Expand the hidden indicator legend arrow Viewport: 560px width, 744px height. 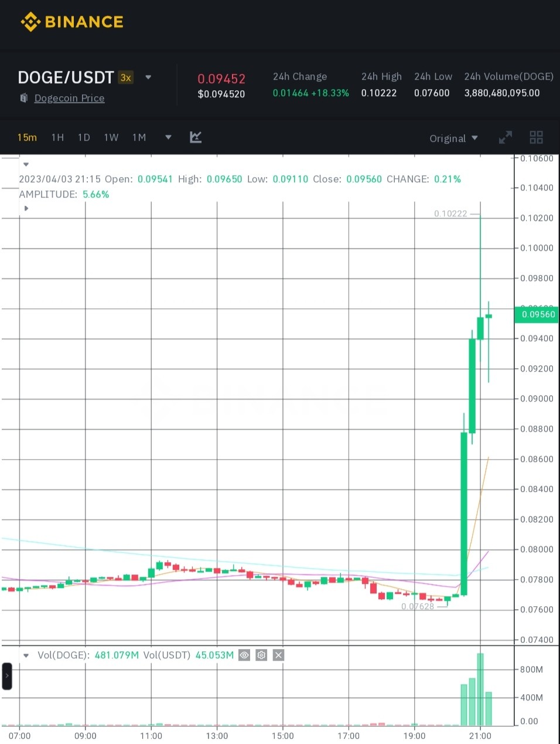tap(26, 209)
